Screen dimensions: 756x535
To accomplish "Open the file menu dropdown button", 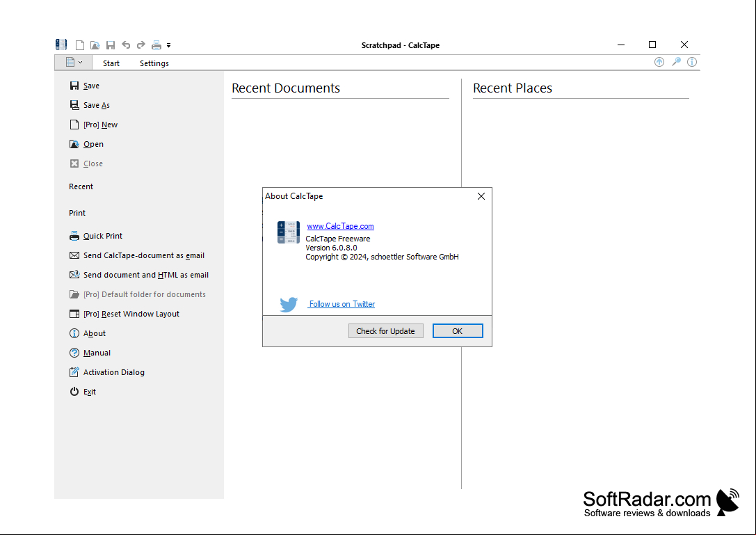I will pyautogui.click(x=74, y=62).
